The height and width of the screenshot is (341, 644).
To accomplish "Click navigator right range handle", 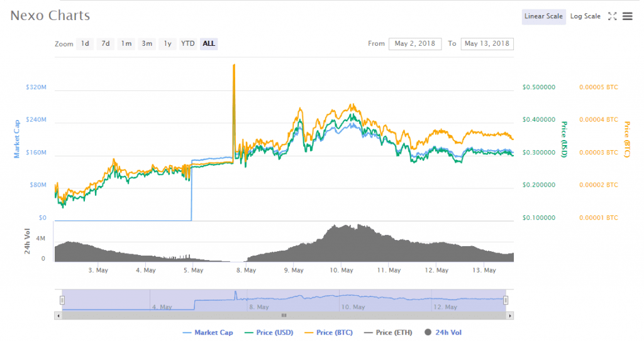I will coord(506,300).
